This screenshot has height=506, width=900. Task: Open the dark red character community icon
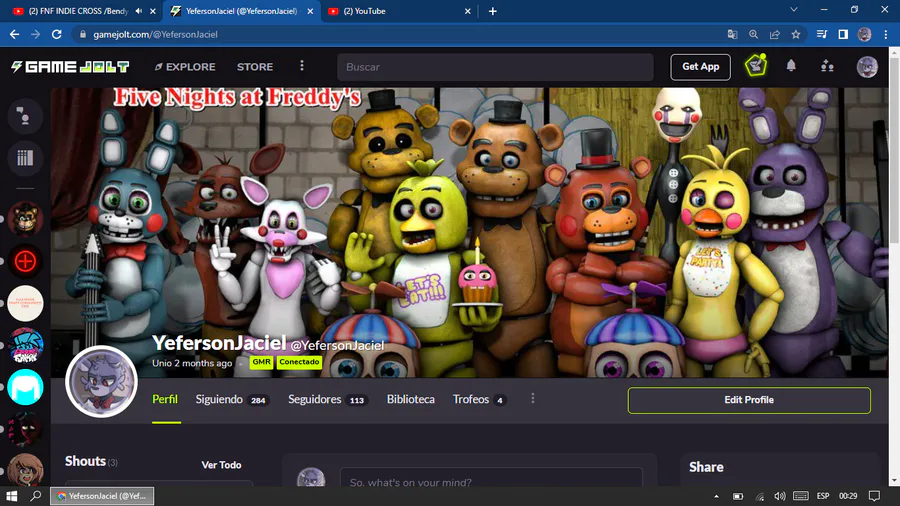click(25, 429)
